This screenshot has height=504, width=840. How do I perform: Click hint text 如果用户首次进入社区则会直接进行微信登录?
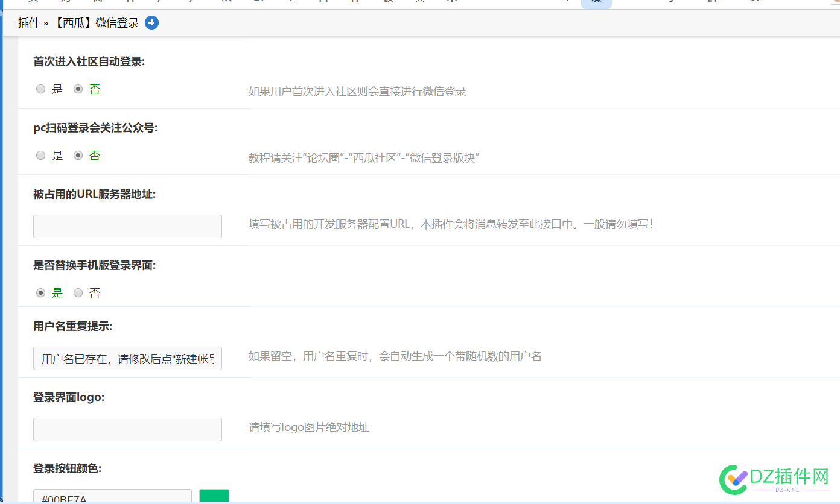357,92
